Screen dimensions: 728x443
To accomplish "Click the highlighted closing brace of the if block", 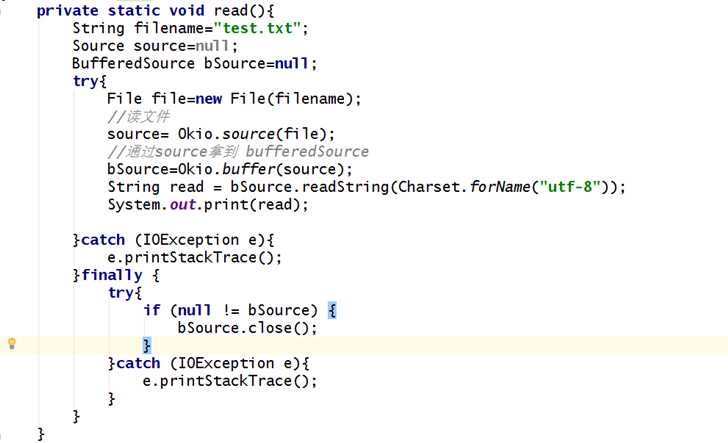I will coord(147,345).
